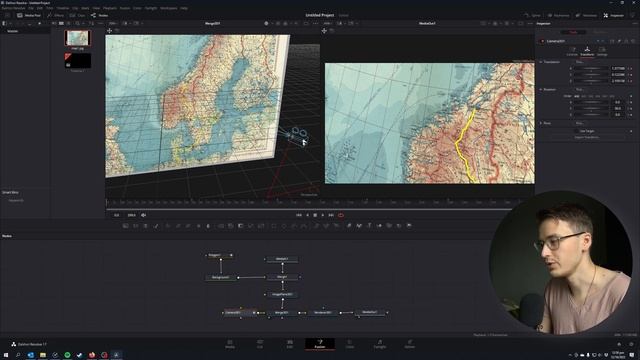Mute the viewer audio
Screen dimensions: 640x360
143,215
